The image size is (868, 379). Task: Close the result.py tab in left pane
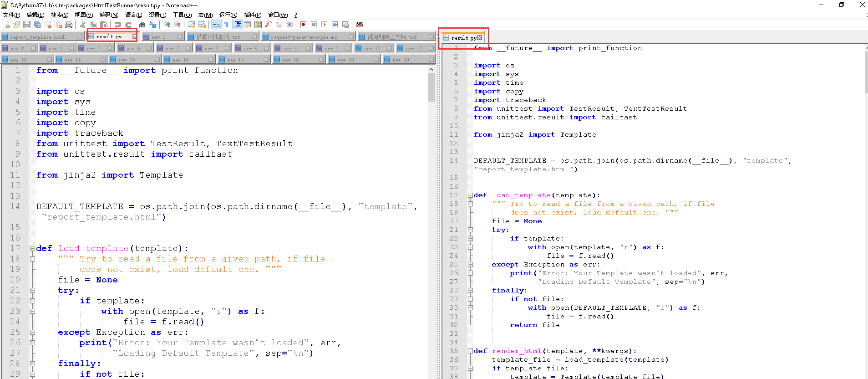(134, 36)
